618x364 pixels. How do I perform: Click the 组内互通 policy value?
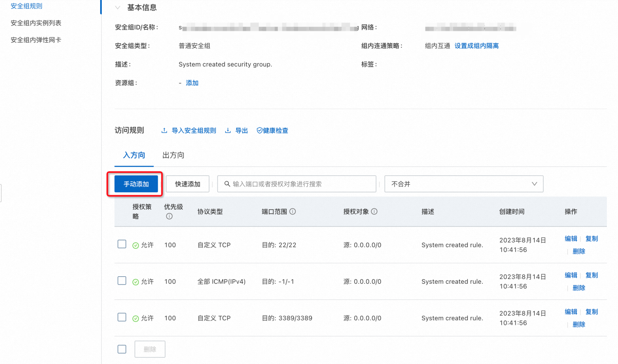tap(438, 46)
